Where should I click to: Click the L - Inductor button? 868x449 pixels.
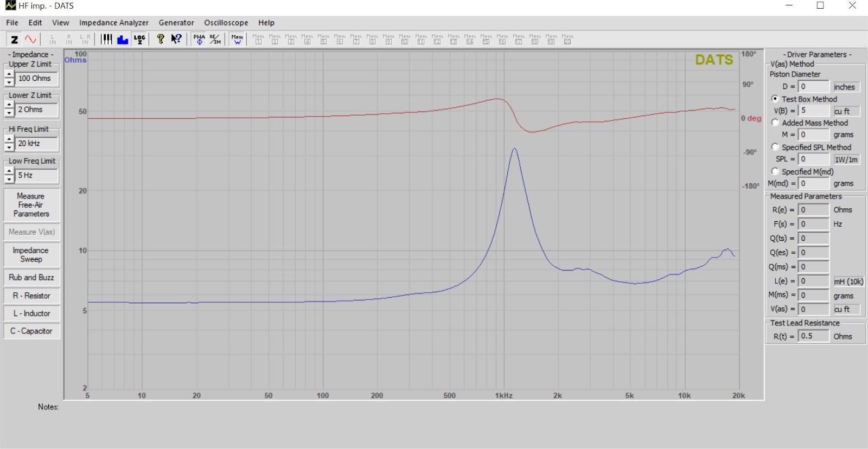[x=31, y=313]
